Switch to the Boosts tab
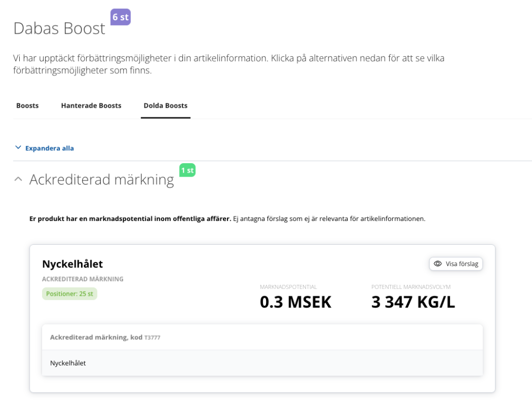This screenshot has width=532, height=408. coord(28,106)
